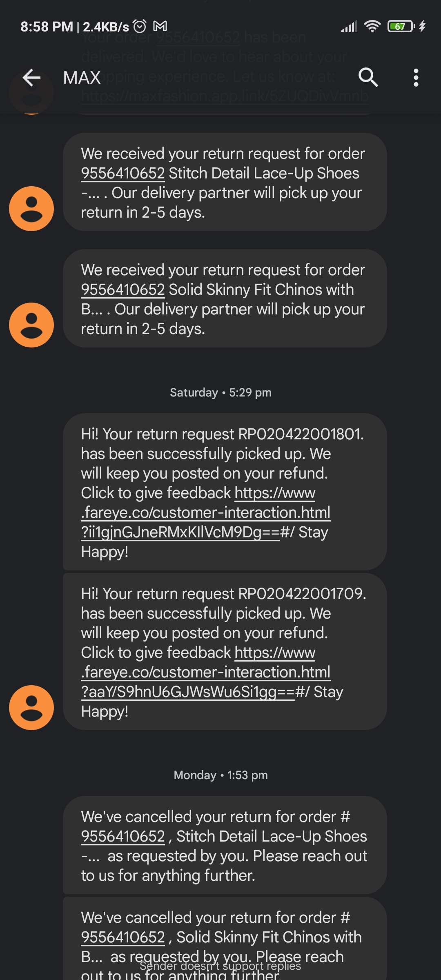The height and width of the screenshot is (980, 441).
Task: Tap order number in cancelled Skinny Chinos message
Action: pos(122,938)
